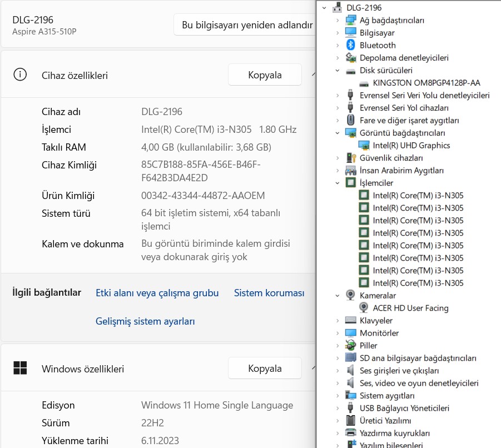The width and height of the screenshot is (501, 448).
Task: Expand the Monitörler node
Action: tap(338, 333)
